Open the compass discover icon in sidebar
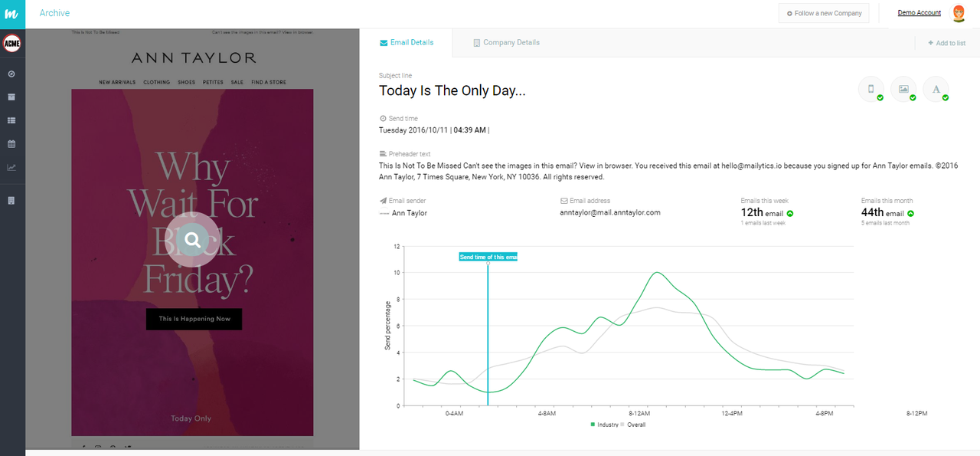The height and width of the screenshot is (456, 980). [11, 74]
